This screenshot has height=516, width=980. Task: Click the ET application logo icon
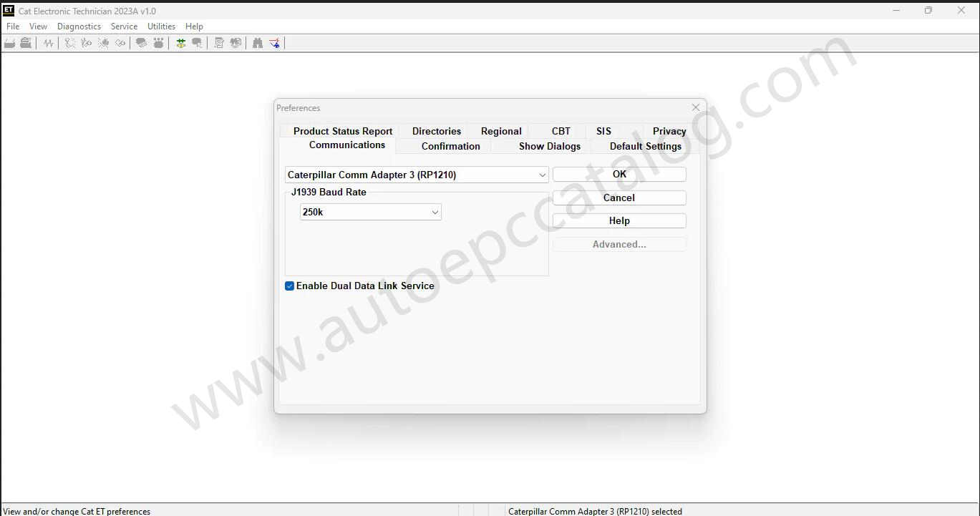tap(9, 10)
